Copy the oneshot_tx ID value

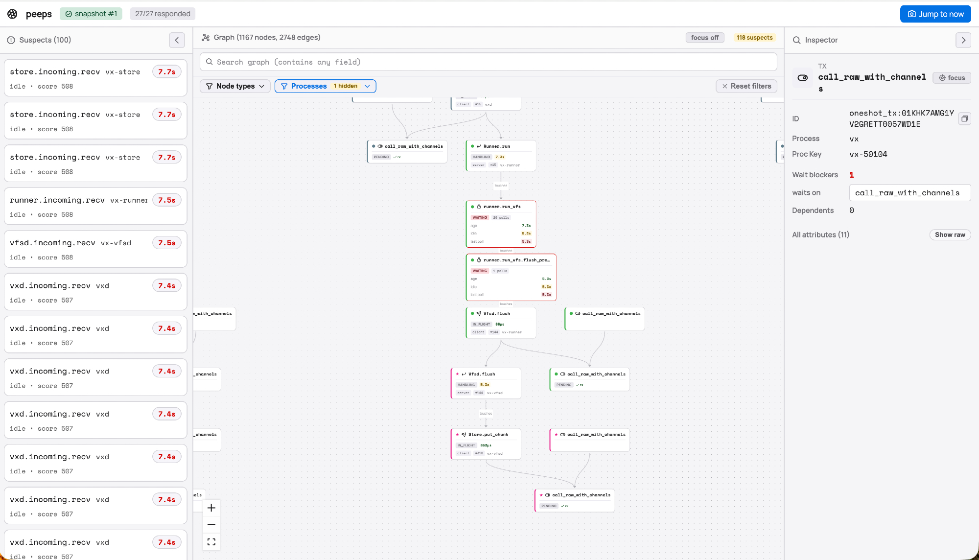pos(964,118)
